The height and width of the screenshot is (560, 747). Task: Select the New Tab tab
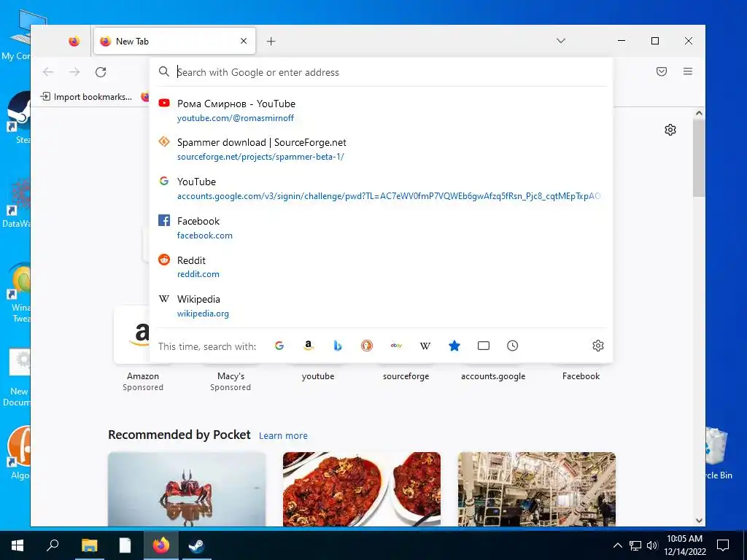(x=175, y=41)
